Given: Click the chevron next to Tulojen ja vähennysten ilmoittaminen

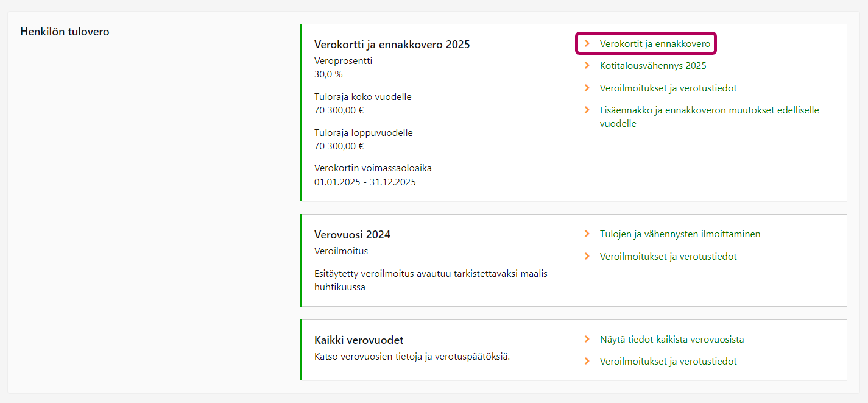Looking at the screenshot, I should (x=587, y=234).
